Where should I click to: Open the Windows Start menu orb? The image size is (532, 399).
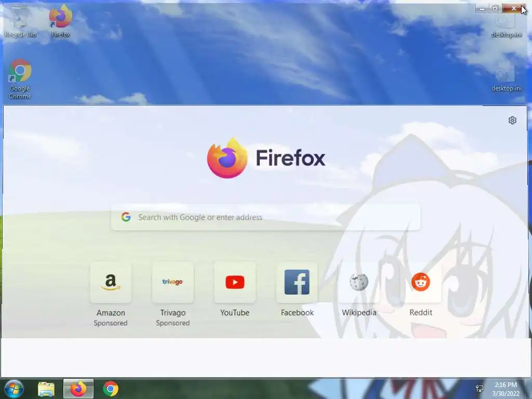coord(14,389)
